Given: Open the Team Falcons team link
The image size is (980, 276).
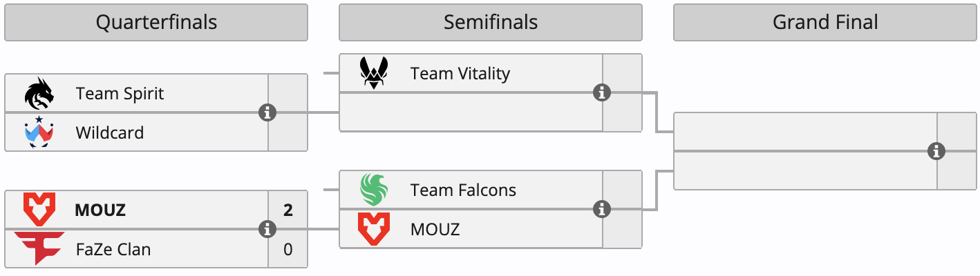Looking at the screenshot, I should [463, 190].
